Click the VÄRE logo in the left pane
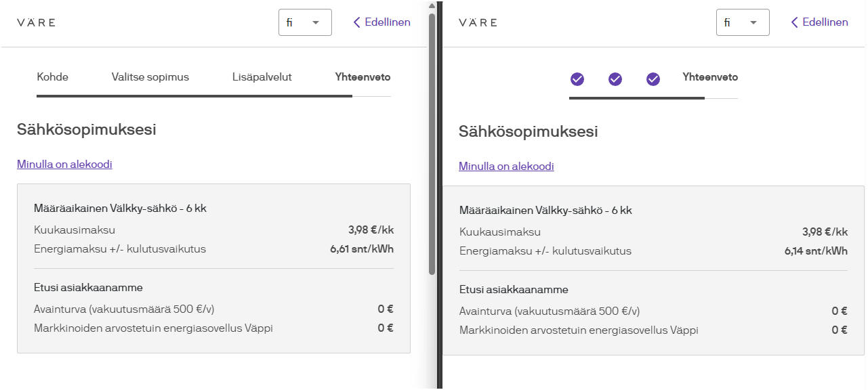Image resolution: width=868 pixels, height=390 pixels. pyautogui.click(x=36, y=22)
